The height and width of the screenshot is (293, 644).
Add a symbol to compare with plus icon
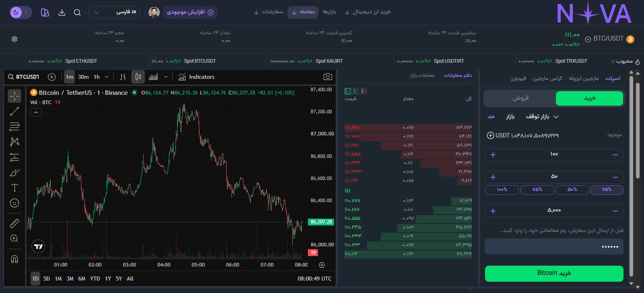pyautogui.click(x=52, y=77)
